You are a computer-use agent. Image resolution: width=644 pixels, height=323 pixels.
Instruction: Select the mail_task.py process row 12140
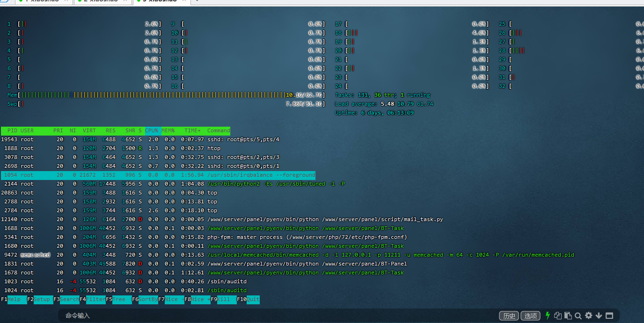(x=222, y=219)
